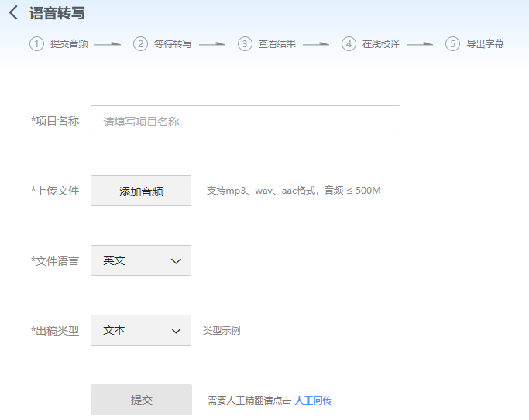Click step 2 circle icon 等待转写
Screen dimensions: 529x420
[140, 44]
